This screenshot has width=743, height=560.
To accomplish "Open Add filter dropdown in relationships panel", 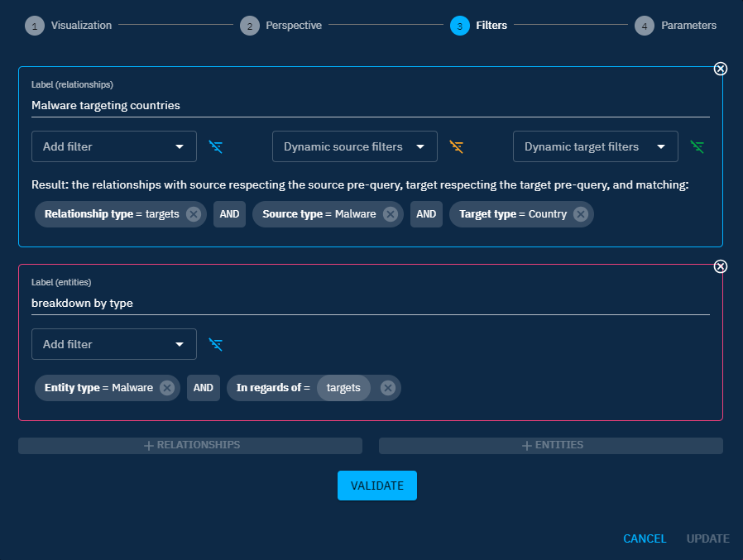I will 114,146.
